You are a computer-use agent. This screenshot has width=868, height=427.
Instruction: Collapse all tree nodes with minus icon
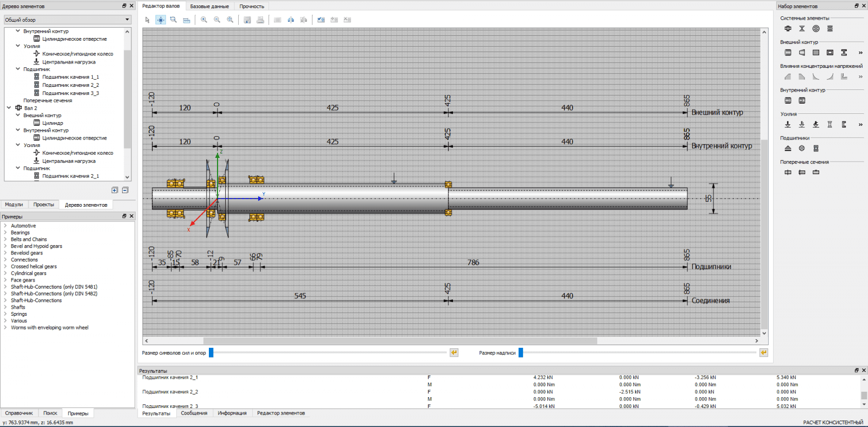[x=125, y=190]
